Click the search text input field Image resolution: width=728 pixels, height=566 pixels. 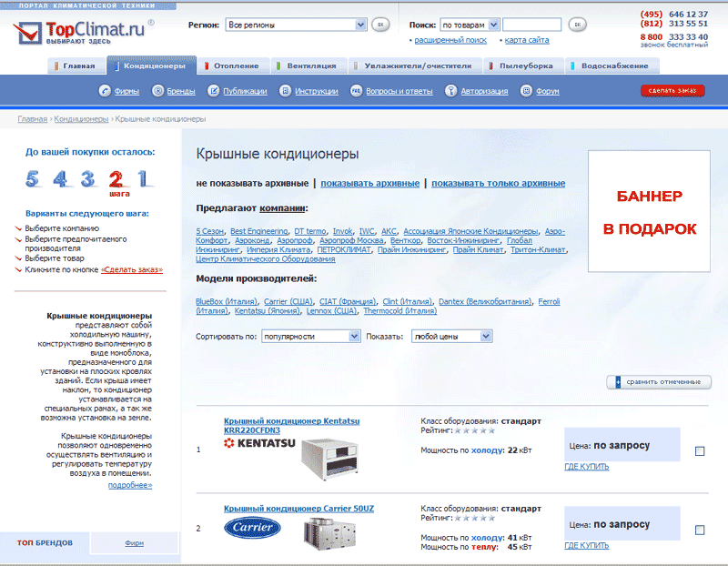point(531,25)
